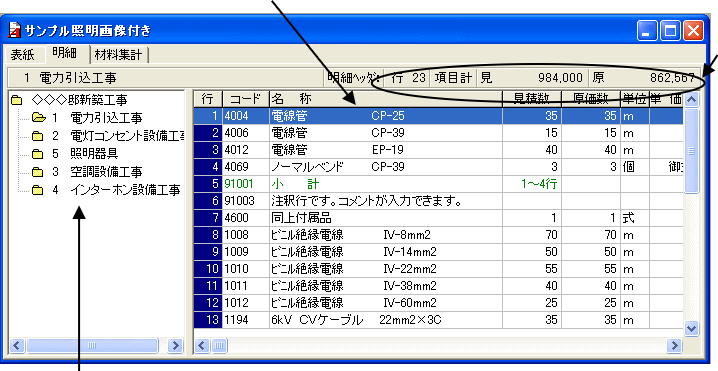Click the folder icon next to 照明器具
Screen dimensions: 718x371
pos(38,154)
